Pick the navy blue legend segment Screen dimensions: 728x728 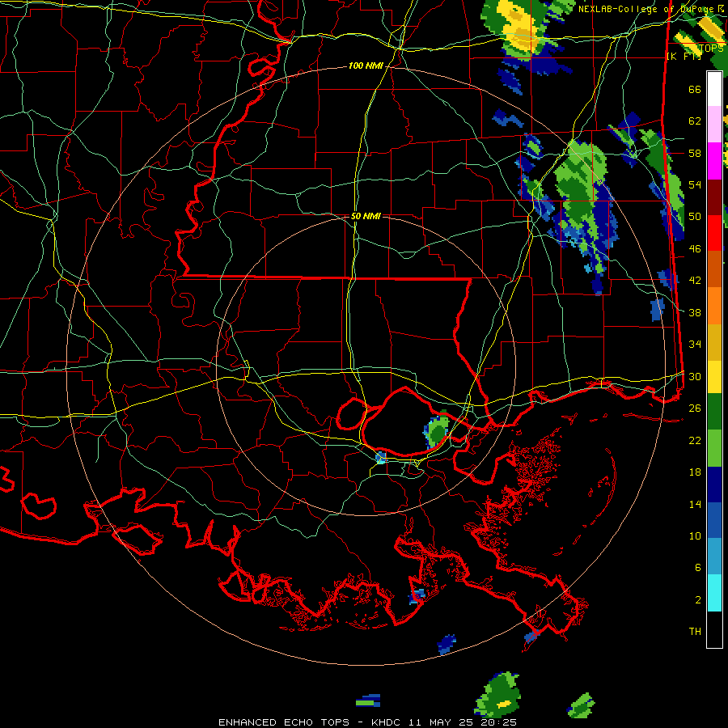[714, 485]
